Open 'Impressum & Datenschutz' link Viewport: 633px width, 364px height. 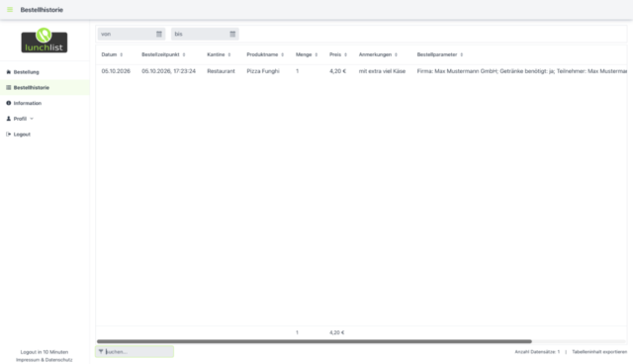pyautogui.click(x=45, y=360)
